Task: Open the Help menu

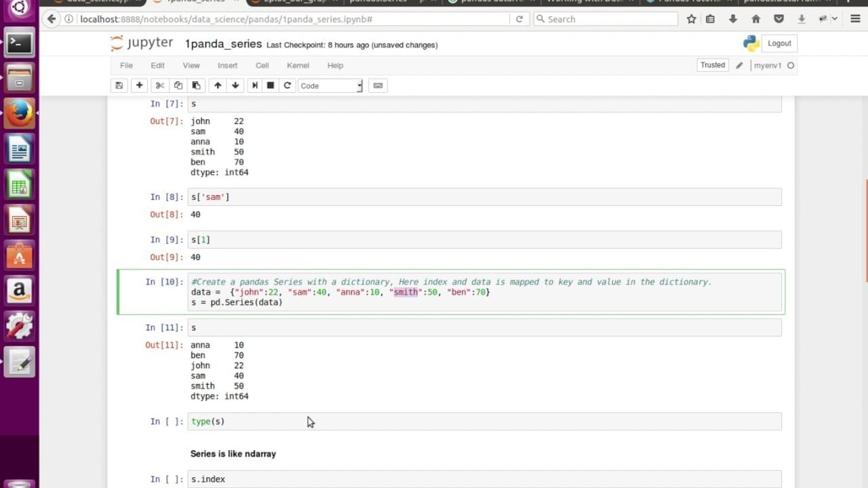Action: click(x=335, y=66)
